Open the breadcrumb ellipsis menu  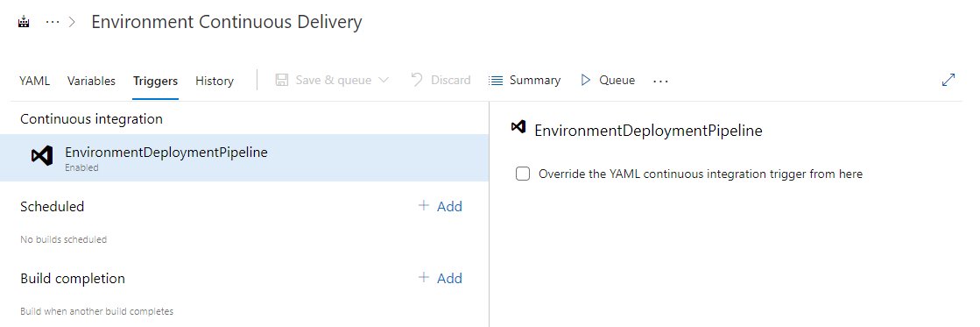point(53,22)
